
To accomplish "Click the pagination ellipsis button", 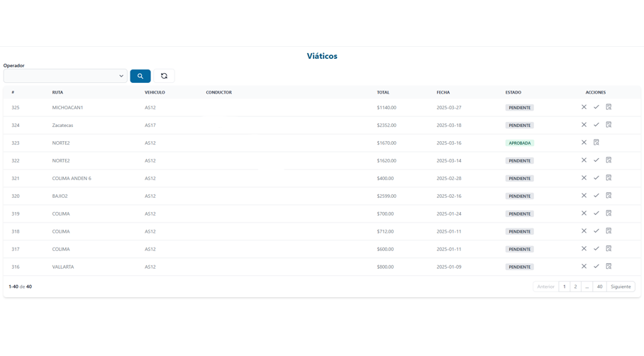I will click(x=587, y=287).
